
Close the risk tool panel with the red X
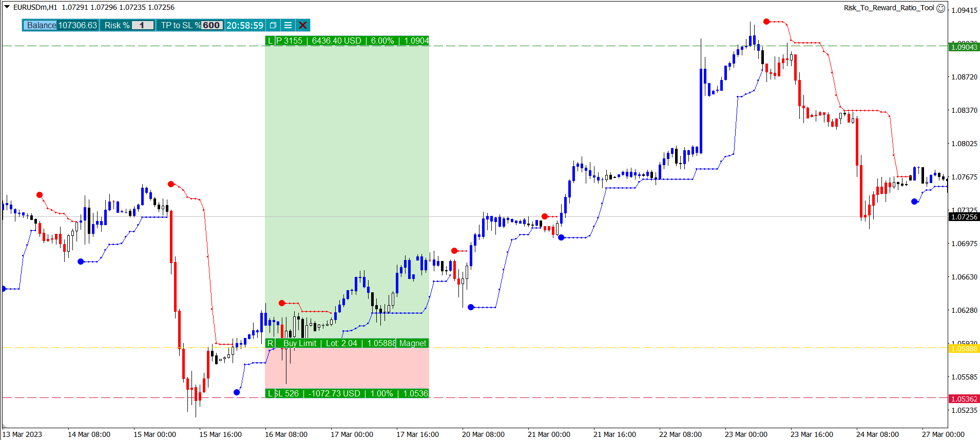coord(303,25)
